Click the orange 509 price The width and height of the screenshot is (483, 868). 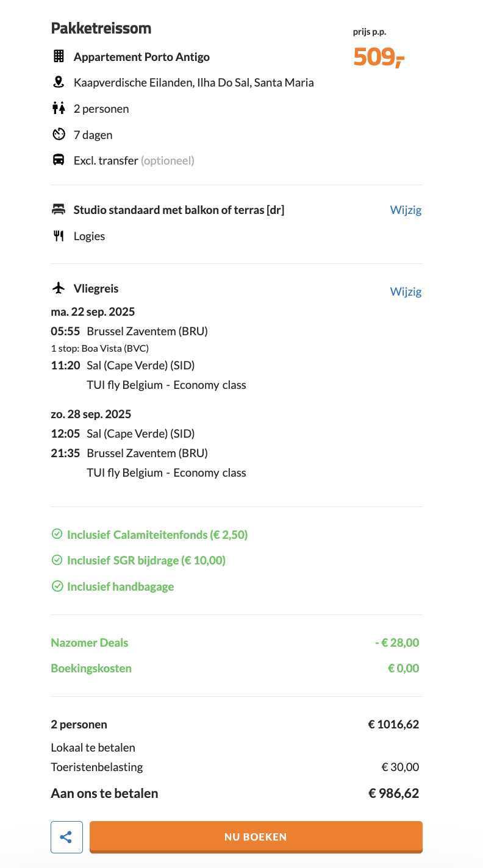379,57
